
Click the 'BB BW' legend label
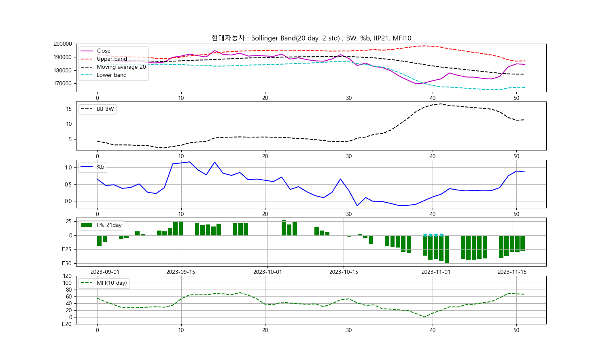pos(105,109)
